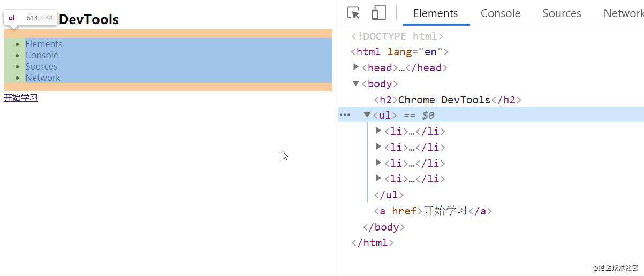This screenshot has width=644, height=276.
Task: Open the three-dots menu beside ul row
Action: click(345, 115)
